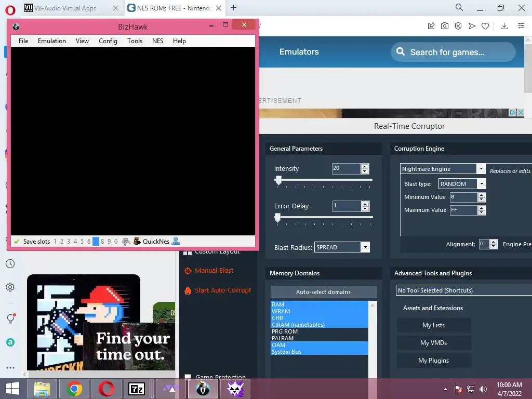This screenshot has width=532, height=399.
Task: Increase the Alignment stepper
Action: pyautogui.click(x=494, y=242)
